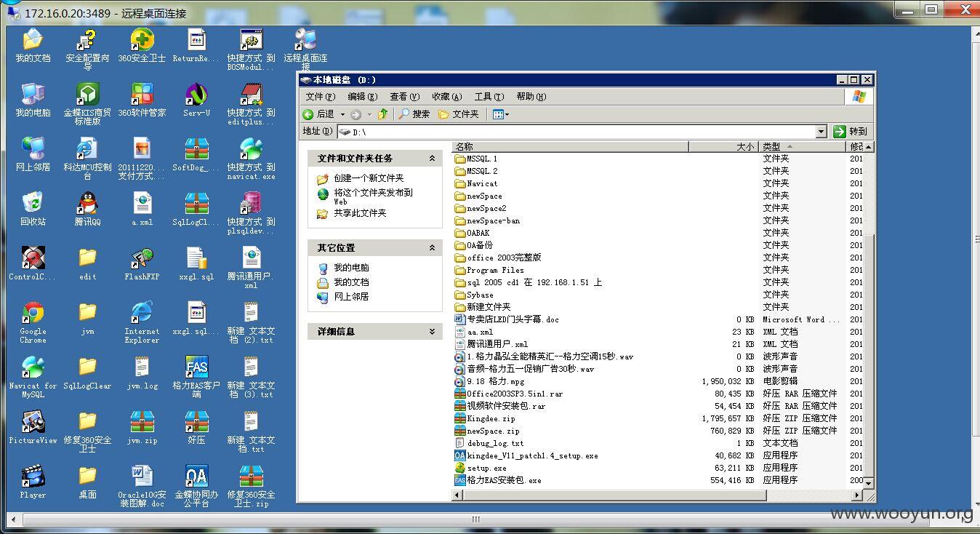Open the 回收站 recycle bin
980x534 pixels.
[x=33, y=209]
